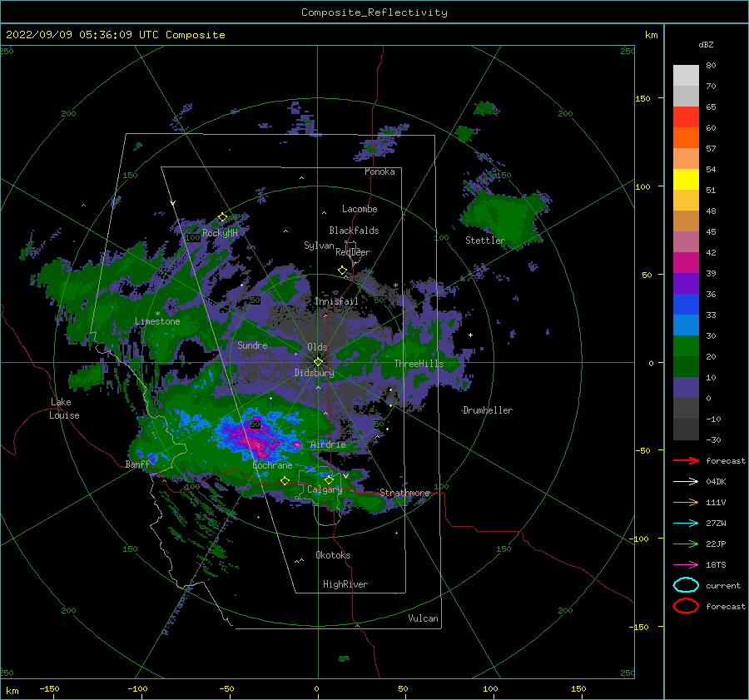Click the dBZ legend heading
This screenshot has width=749, height=700.
click(x=706, y=45)
